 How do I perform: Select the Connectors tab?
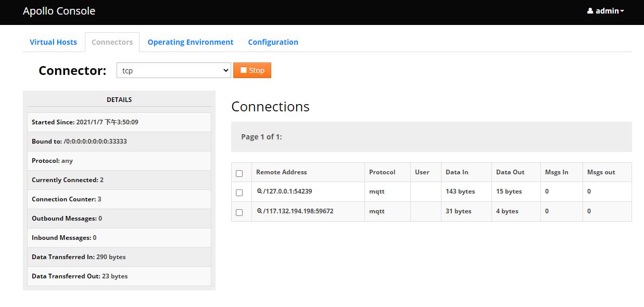click(x=112, y=42)
